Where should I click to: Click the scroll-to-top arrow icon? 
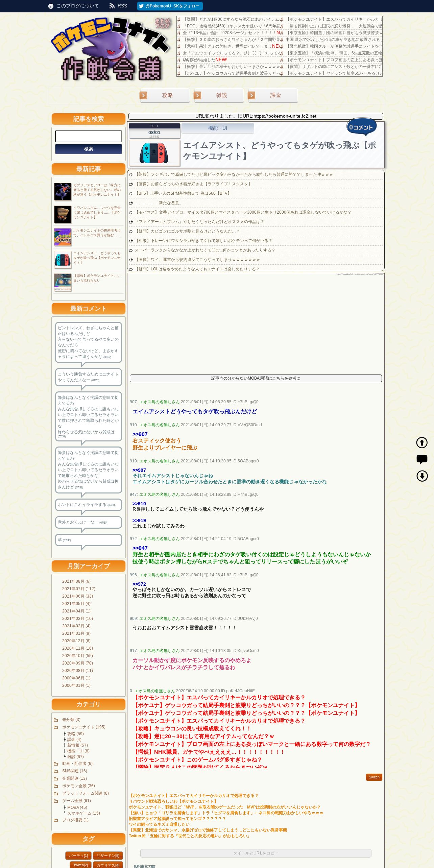tap(422, 442)
